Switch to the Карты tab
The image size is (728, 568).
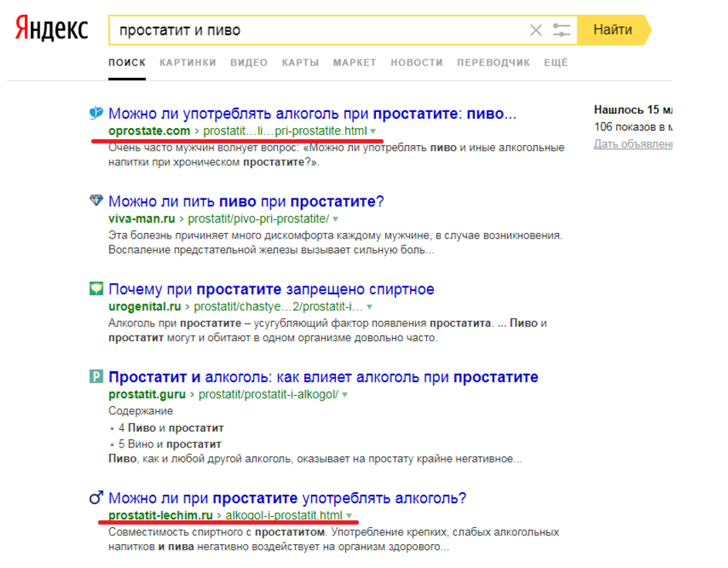coord(300,63)
